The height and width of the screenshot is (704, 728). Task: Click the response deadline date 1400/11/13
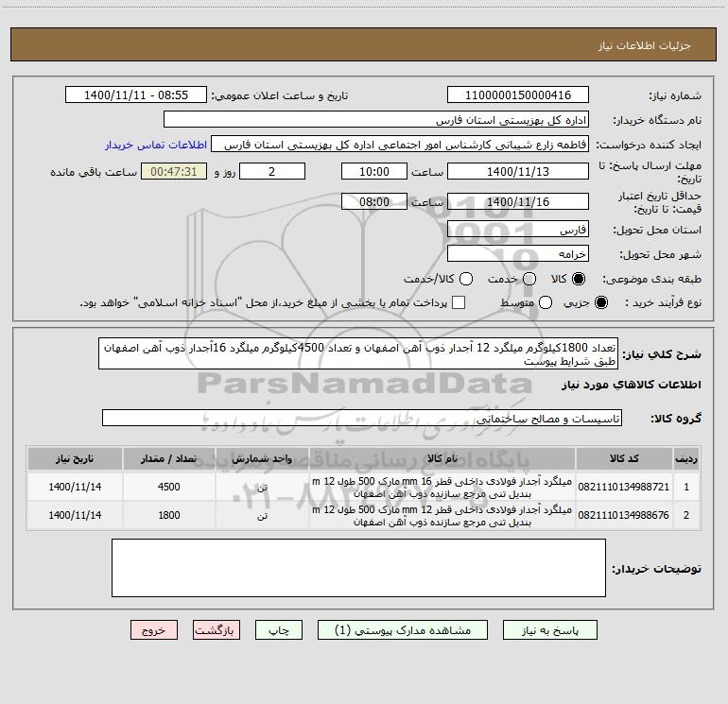click(x=518, y=171)
